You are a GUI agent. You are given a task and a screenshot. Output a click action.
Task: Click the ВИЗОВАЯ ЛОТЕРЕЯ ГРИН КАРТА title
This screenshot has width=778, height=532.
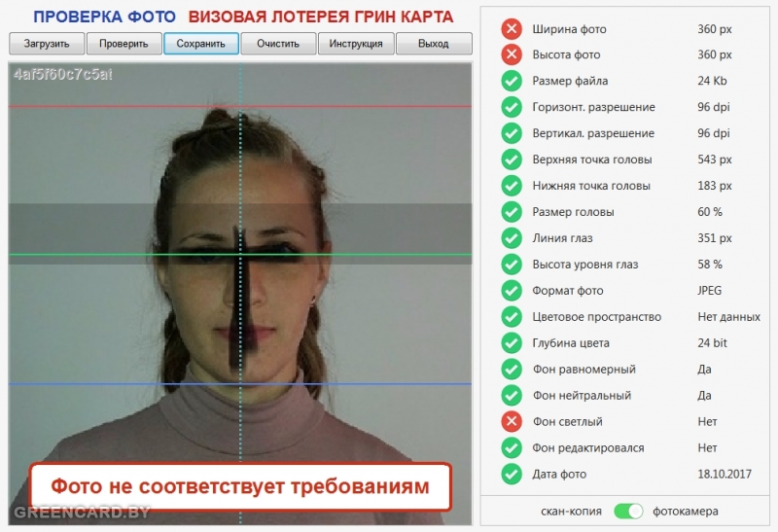321,17
